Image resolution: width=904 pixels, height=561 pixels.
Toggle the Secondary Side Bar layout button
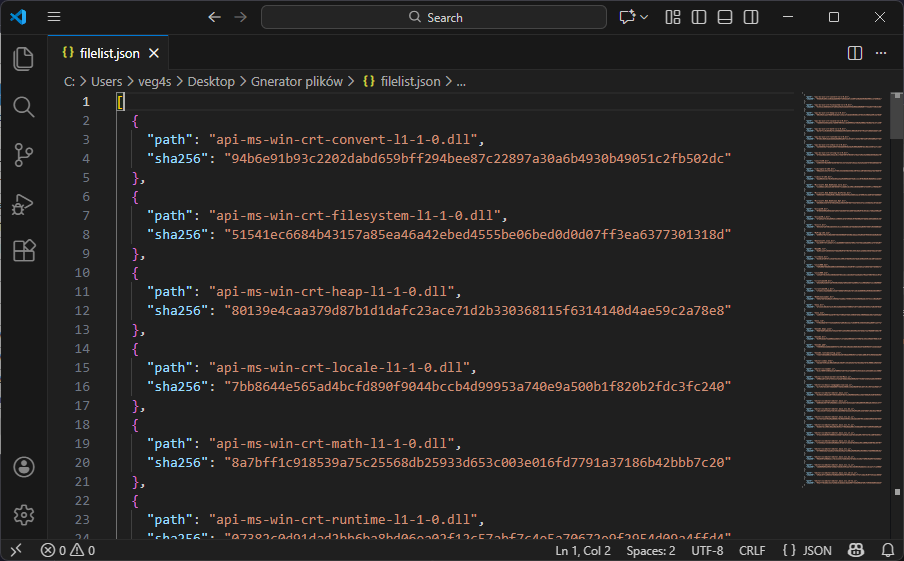click(x=751, y=17)
